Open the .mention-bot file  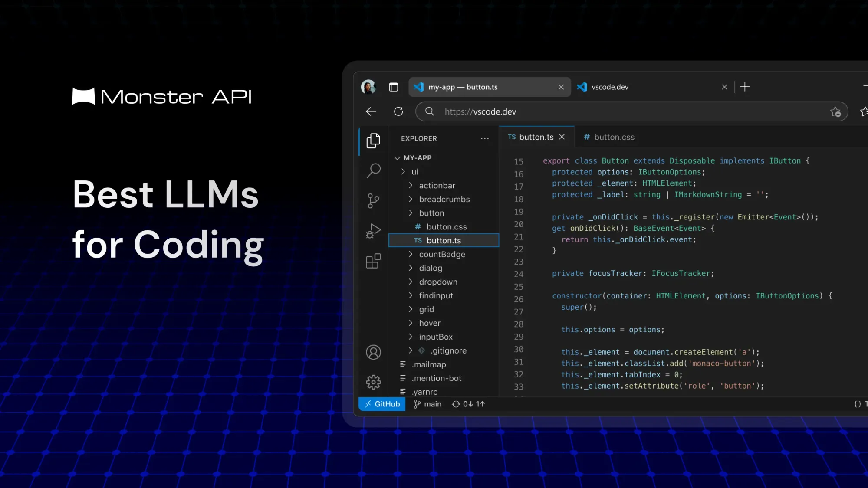click(x=444, y=378)
